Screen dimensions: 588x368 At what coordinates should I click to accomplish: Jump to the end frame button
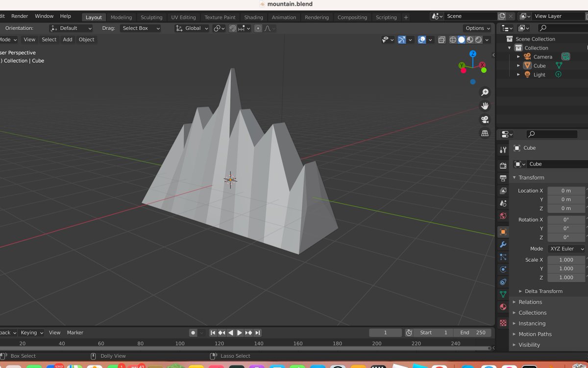coord(258,333)
